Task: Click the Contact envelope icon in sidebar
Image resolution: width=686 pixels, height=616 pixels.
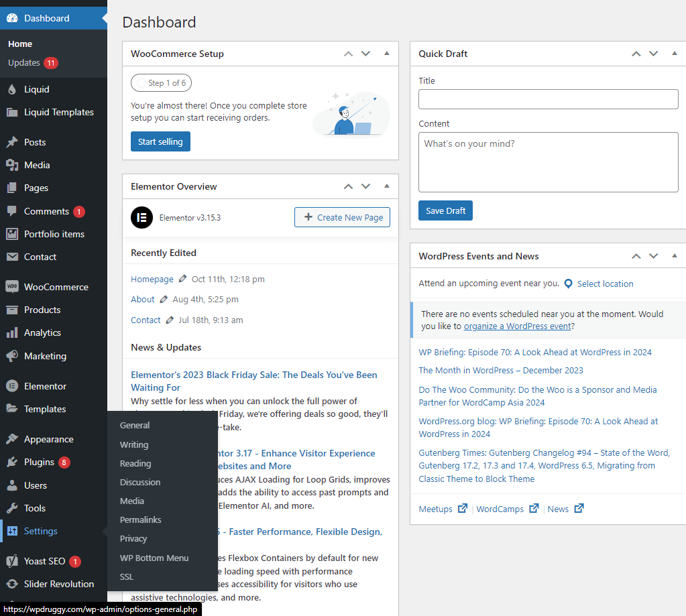Action: [x=12, y=257]
